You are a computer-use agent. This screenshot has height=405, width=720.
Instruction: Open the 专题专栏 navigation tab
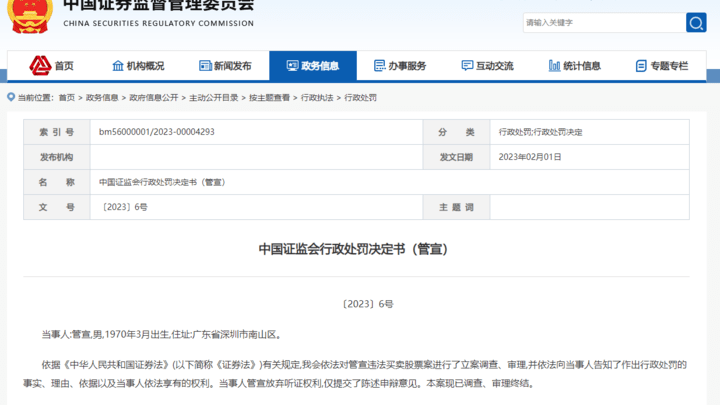click(x=662, y=66)
